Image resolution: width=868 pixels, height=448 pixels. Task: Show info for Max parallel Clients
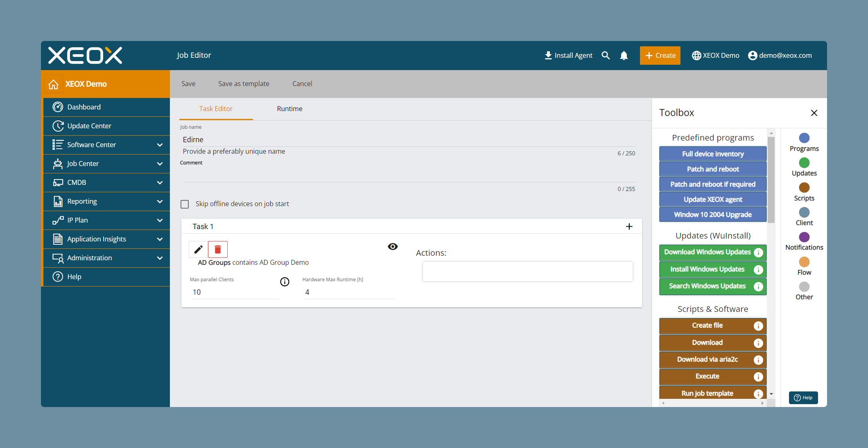coord(285,282)
